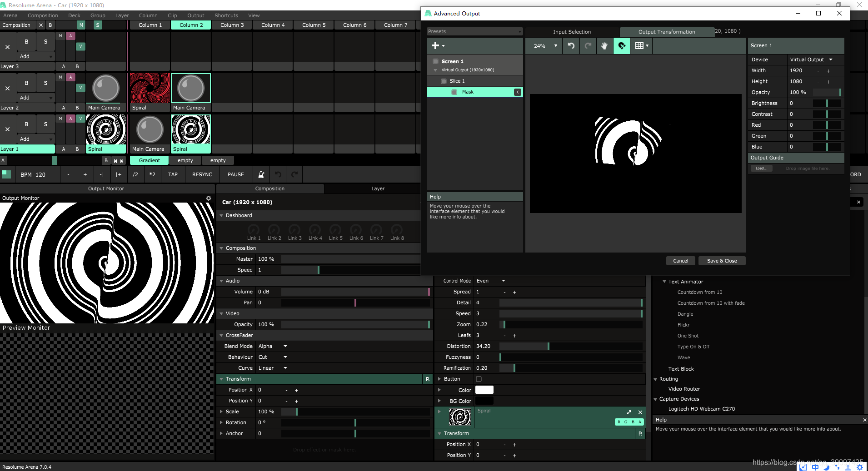
Task: Switch to the Layer tab
Action: tap(378, 189)
